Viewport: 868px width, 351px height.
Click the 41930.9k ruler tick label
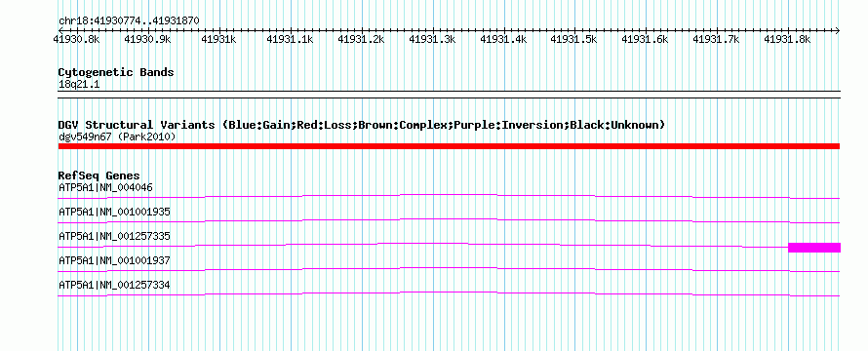tap(147, 39)
